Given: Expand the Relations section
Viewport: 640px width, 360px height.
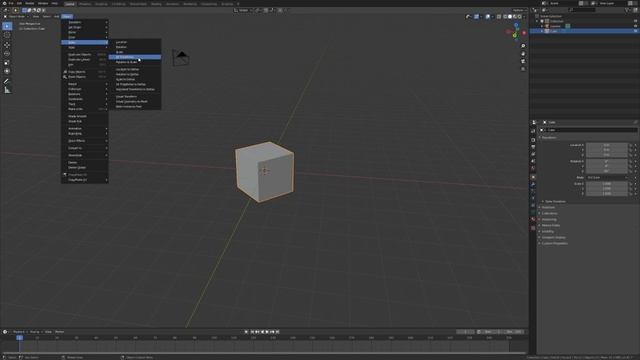Looking at the screenshot, I should pos(548,207).
